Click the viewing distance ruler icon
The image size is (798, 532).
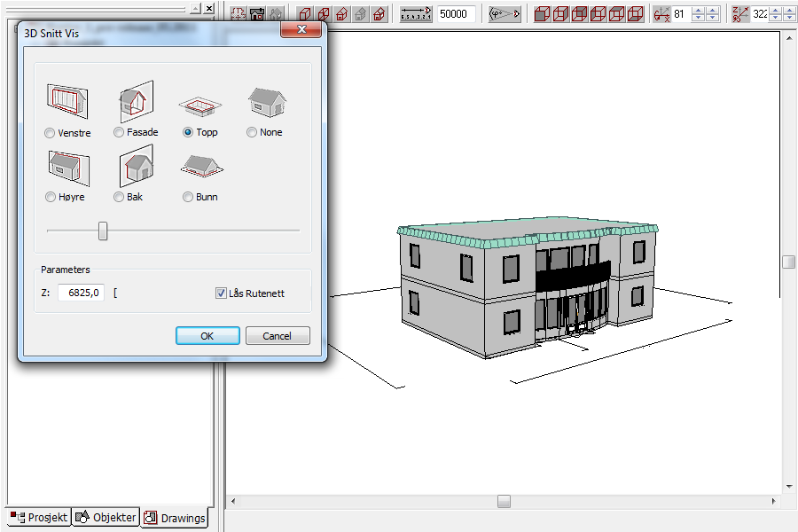pos(416,14)
